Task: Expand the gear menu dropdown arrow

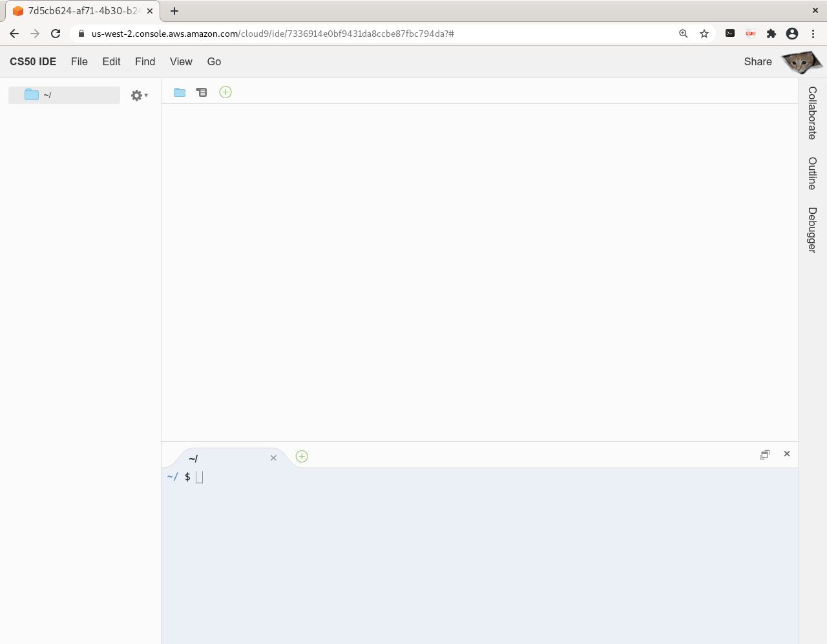Action: pyautogui.click(x=145, y=96)
